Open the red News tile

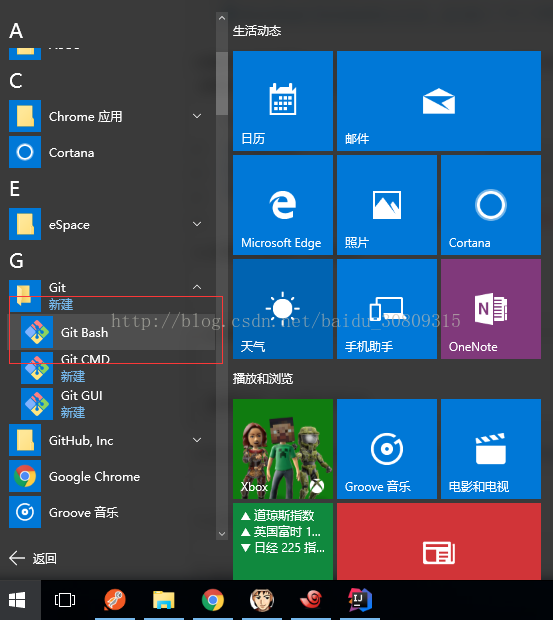tap(439, 541)
